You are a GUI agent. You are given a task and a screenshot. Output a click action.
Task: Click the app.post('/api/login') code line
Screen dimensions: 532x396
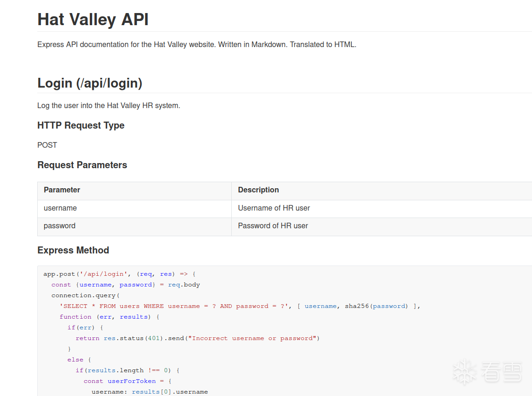120,274
